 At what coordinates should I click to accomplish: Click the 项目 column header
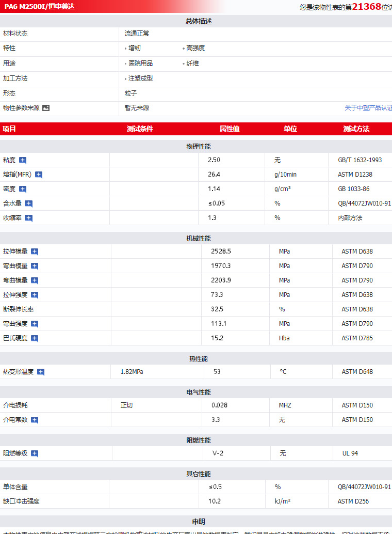pyautogui.click(x=9, y=129)
